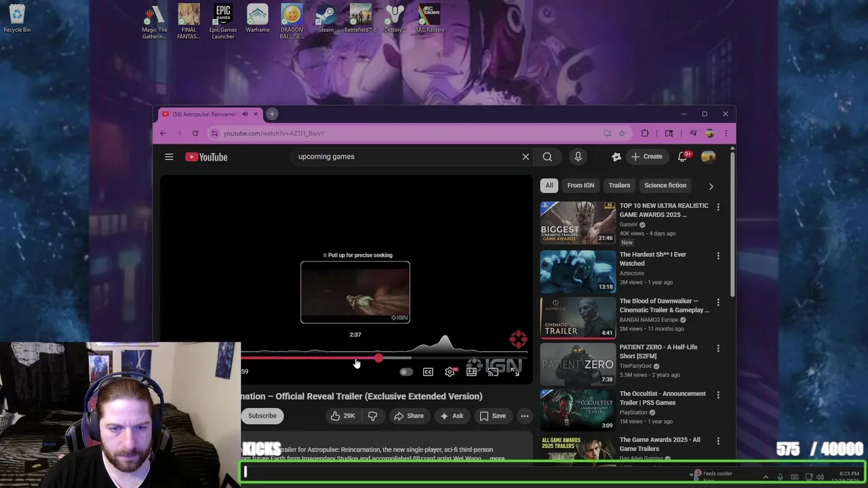Toggle closed captions CC button
The image size is (868, 488).
[428, 371]
